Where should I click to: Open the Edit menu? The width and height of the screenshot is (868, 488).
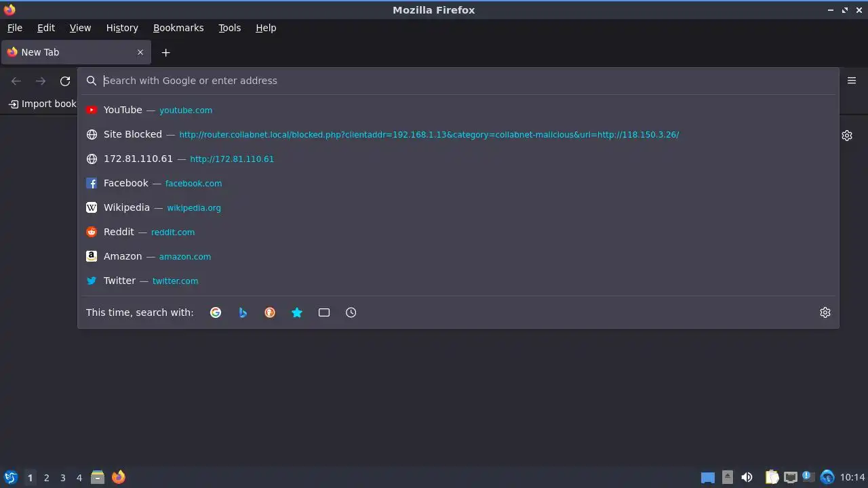tap(46, 28)
